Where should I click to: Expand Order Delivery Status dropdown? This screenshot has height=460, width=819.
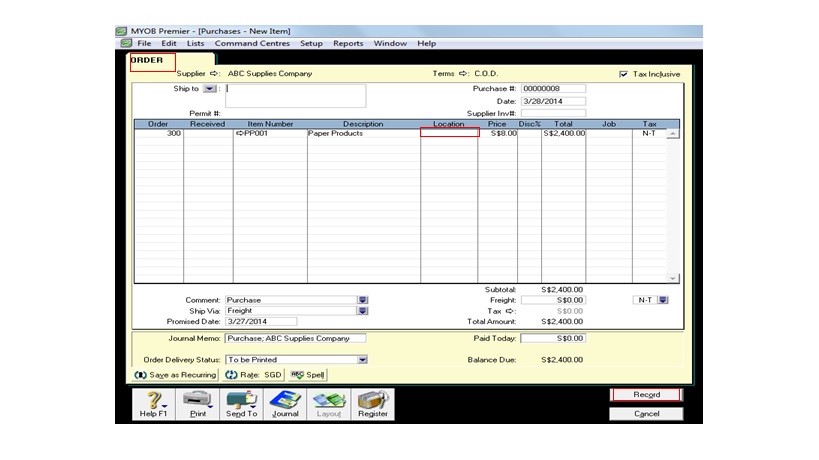click(x=362, y=360)
